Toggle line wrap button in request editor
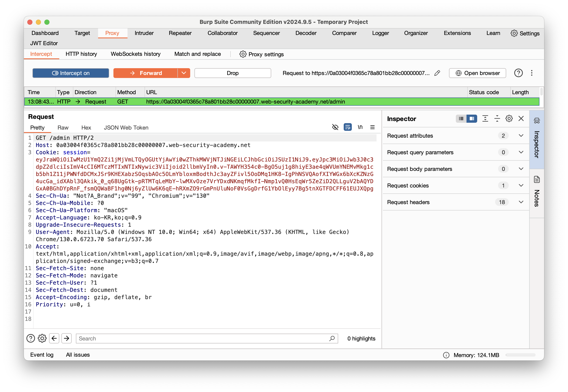 [x=347, y=127]
